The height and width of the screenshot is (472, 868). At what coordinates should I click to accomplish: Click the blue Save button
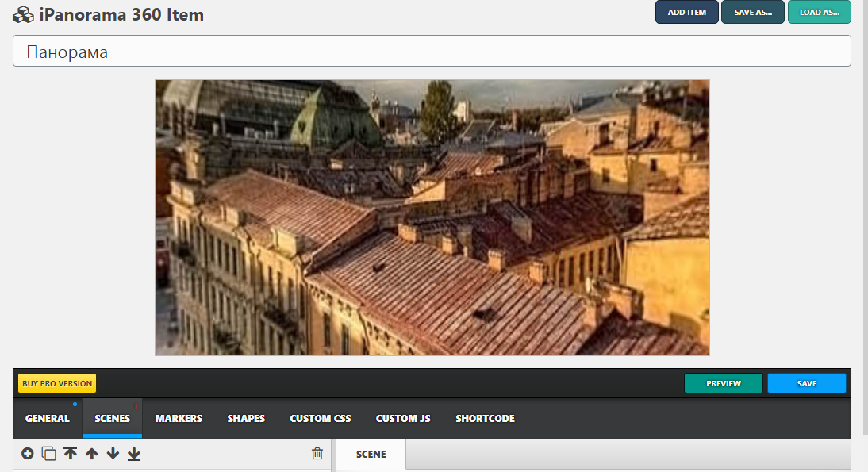(x=807, y=383)
